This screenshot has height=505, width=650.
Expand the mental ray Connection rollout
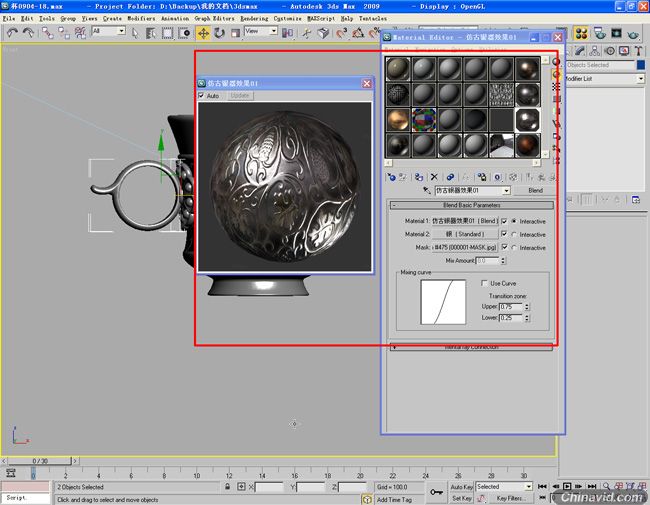[471, 347]
